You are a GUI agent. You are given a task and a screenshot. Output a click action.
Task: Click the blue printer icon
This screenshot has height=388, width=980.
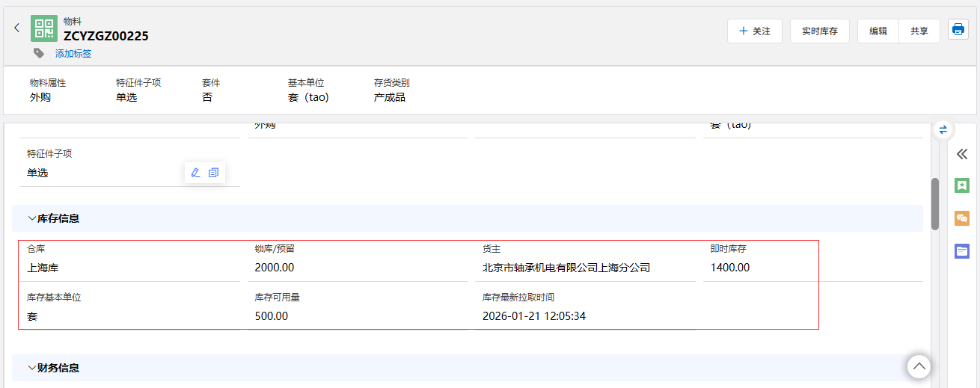958,30
